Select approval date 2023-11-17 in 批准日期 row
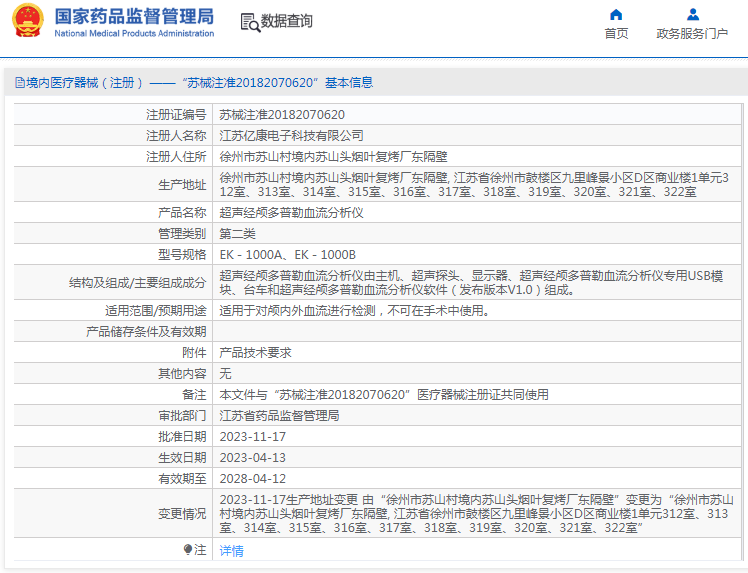The width and height of the screenshot is (748, 573). pos(253,437)
